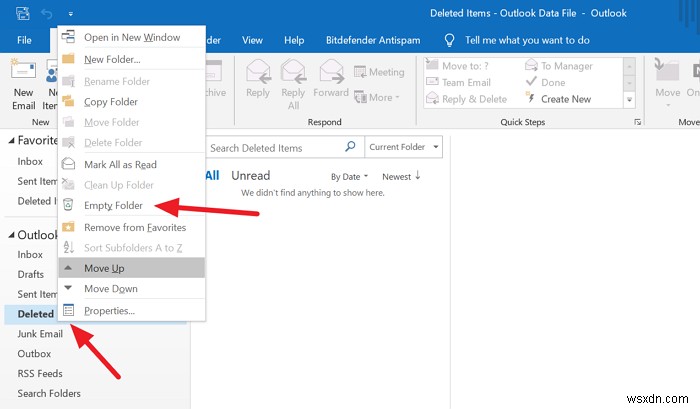Open the File tab

pos(24,40)
